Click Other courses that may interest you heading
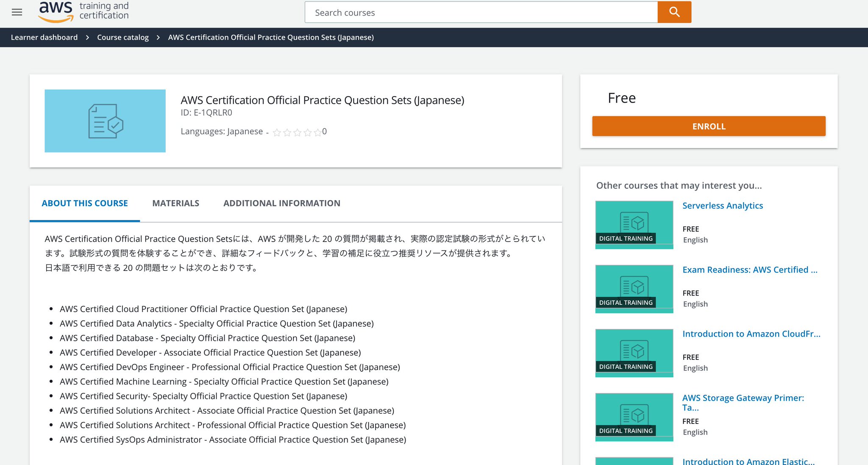This screenshot has height=465, width=868. (x=679, y=185)
